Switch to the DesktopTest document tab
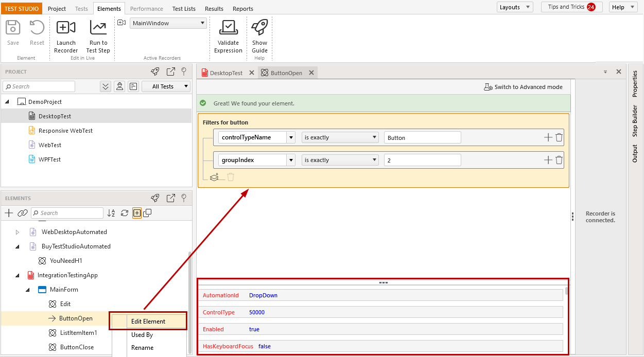This screenshot has height=357, width=644. click(226, 73)
